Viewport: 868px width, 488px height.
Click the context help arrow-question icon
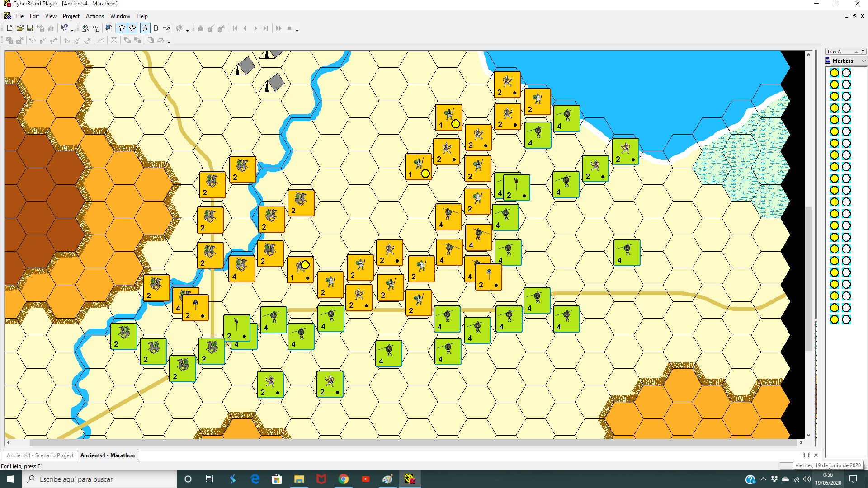pos(64,28)
